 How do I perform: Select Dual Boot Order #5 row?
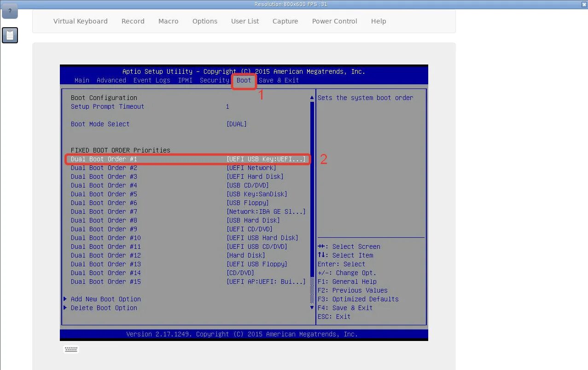(x=188, y=194)
